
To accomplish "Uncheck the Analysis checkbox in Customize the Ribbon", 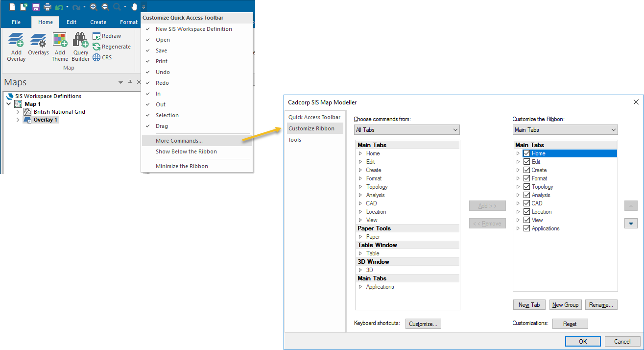I will [x=526, y=195].
